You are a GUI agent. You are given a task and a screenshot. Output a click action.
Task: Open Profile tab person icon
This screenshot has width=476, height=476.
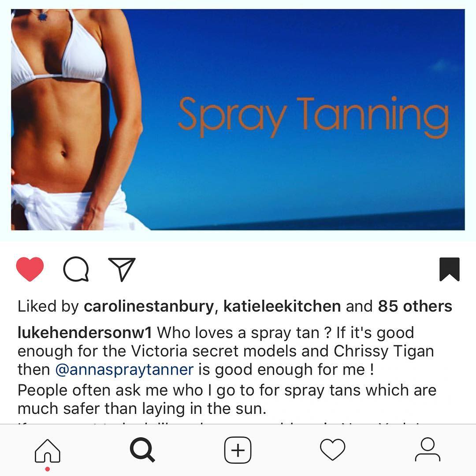click(x=428, y=450)
